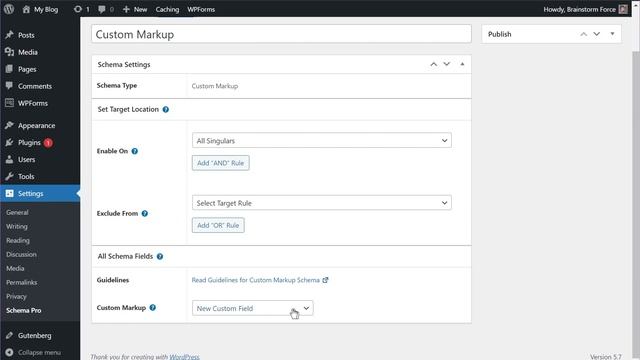Open General settings submenu

point(17,212)
